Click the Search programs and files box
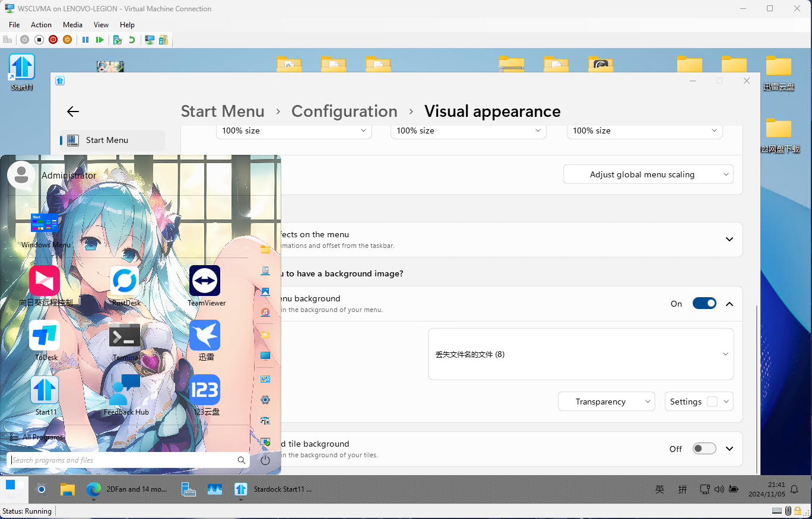Screen dimensions: 812x519 122,460
